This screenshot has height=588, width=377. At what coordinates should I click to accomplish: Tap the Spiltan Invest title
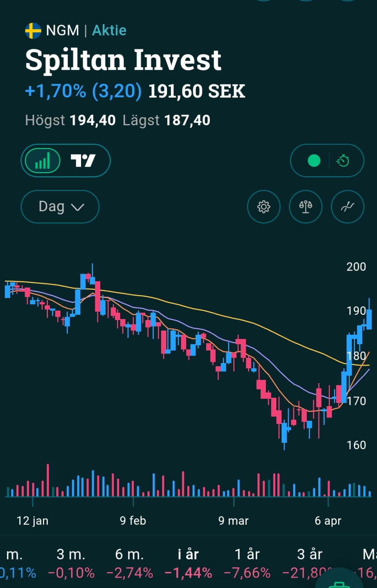click(x=123, y=60)
